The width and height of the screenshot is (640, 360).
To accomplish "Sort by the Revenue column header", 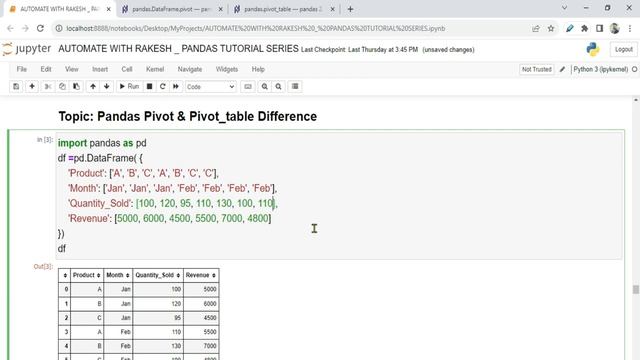I will click(201, 276).
